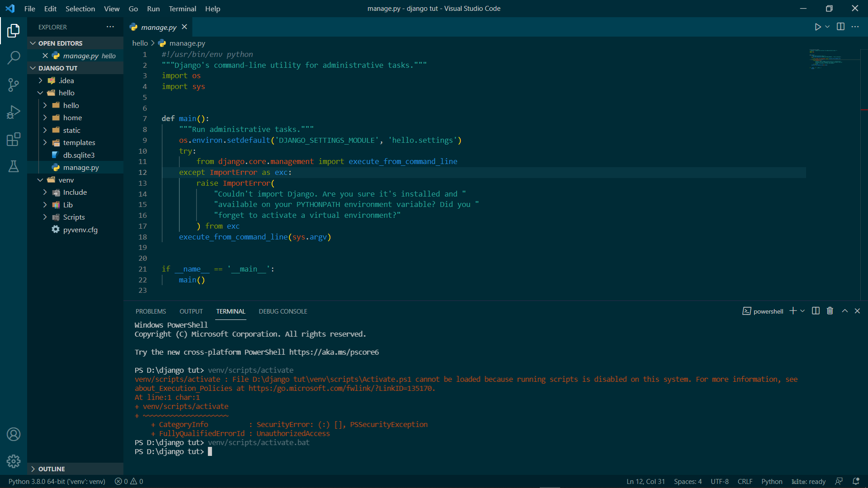Open the Extensions view
Viewport: 868px width, 488px height.
point(14,139)
